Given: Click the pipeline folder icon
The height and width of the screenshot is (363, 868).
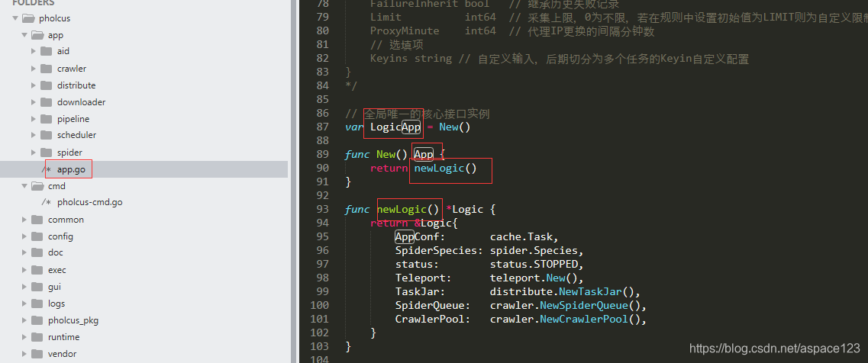Looking at the screenshot, I should (x=47, y=119).
